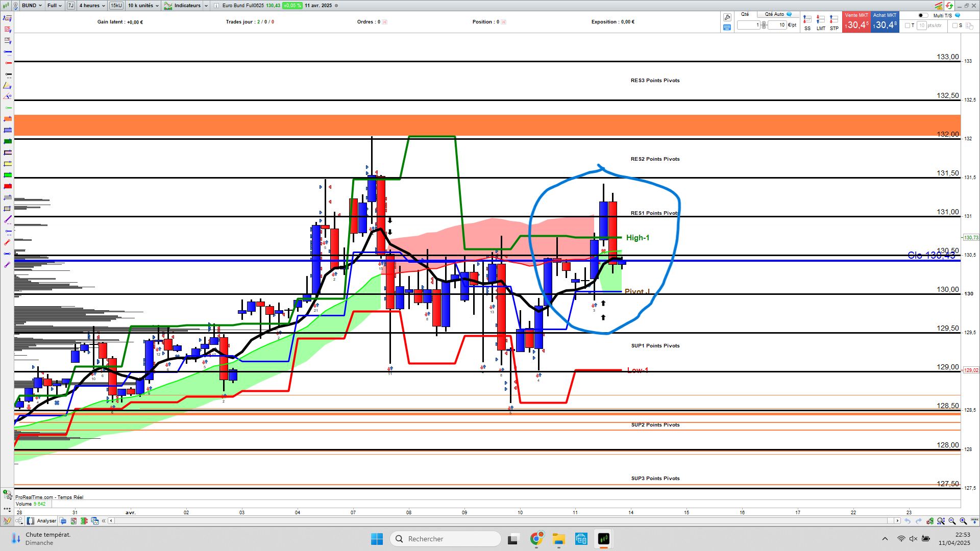Enable the T checkbox
Image resolution: width=980 pixels, height=551 pixels.
(908, 26)
